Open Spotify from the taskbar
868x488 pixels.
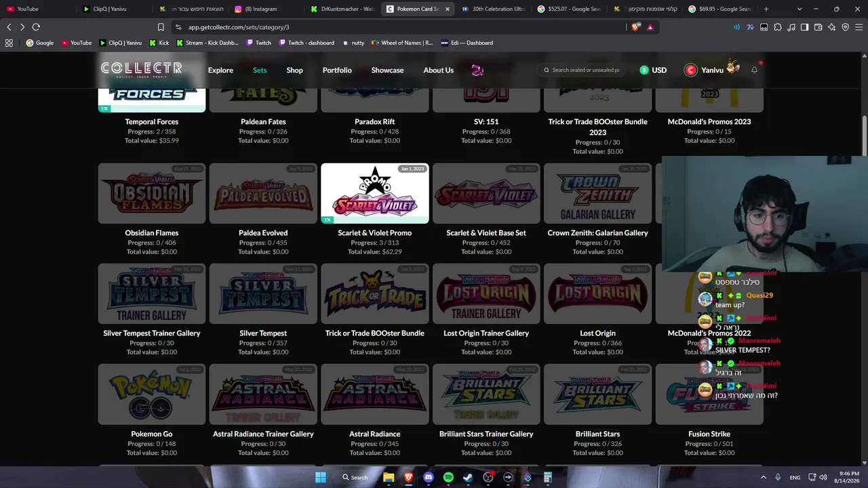pos(448,477)
